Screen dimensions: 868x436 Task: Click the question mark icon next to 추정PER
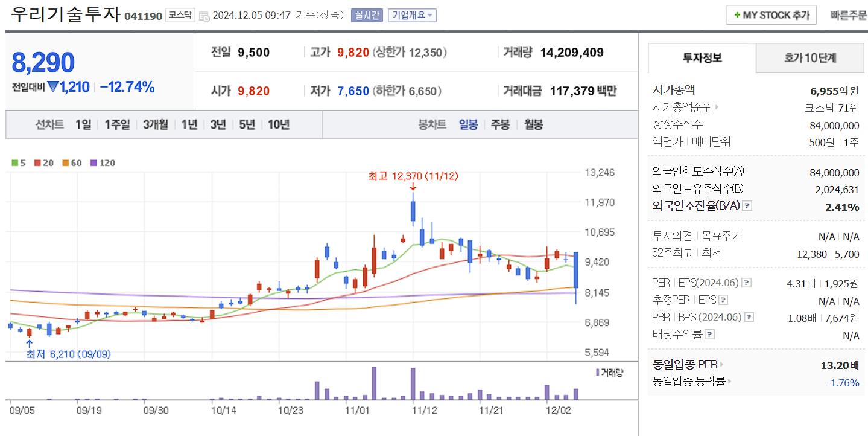point(723,301)
